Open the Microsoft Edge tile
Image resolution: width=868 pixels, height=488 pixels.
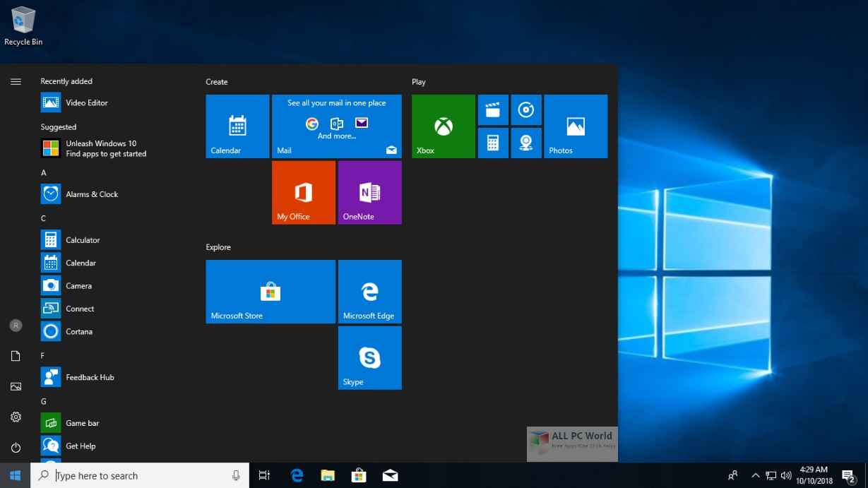coord(369,292)
